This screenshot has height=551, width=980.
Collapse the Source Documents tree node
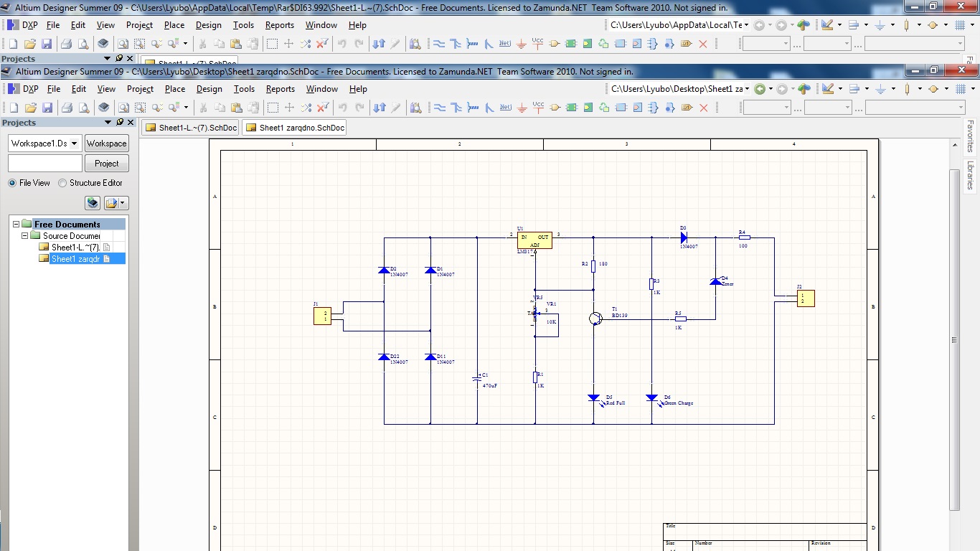[25, 235]
